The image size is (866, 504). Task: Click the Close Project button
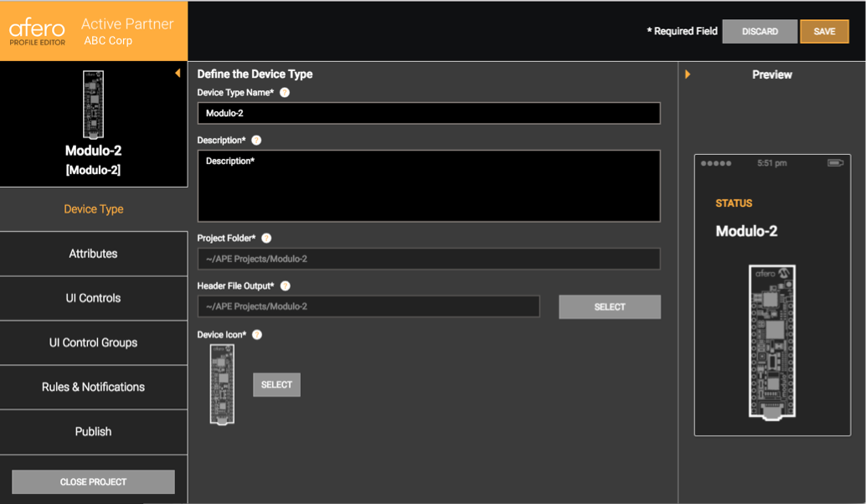93,482
